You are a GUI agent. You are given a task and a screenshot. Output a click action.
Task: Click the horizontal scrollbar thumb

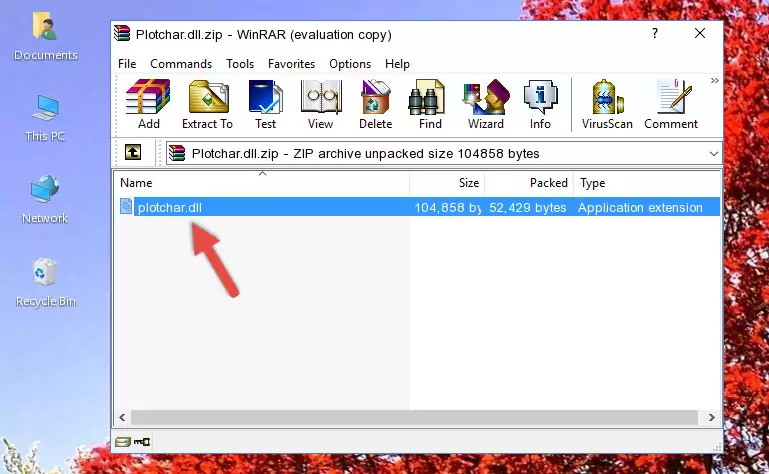(414, 418)
